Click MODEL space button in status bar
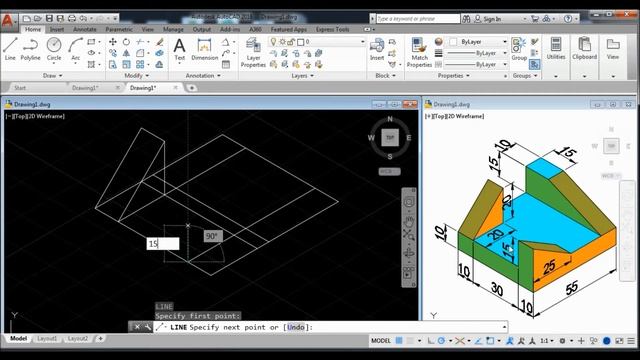This screenshot has height=360, width=640. [x=381, y=340]
